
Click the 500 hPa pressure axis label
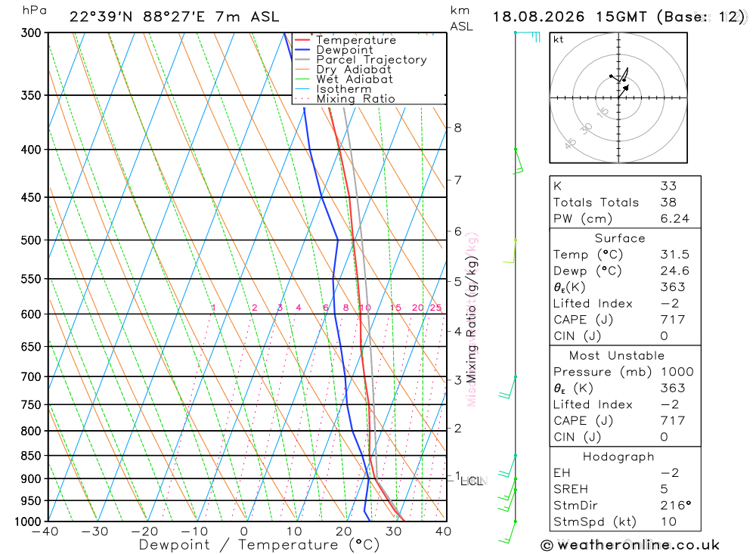[x=31, y=240]
